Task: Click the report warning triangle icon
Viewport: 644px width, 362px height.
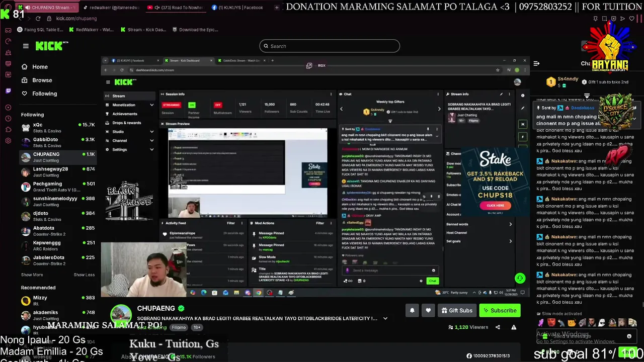Action: coord(514,327)
